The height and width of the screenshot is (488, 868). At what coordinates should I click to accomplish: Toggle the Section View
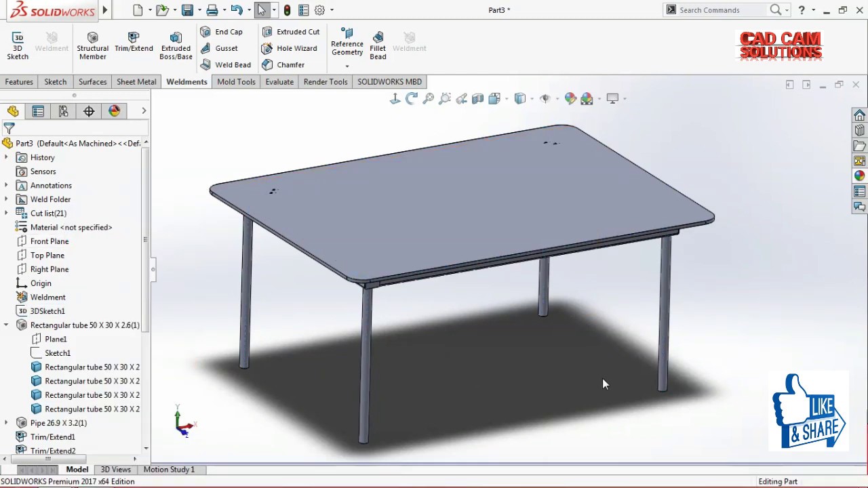[x=477, y=99]
